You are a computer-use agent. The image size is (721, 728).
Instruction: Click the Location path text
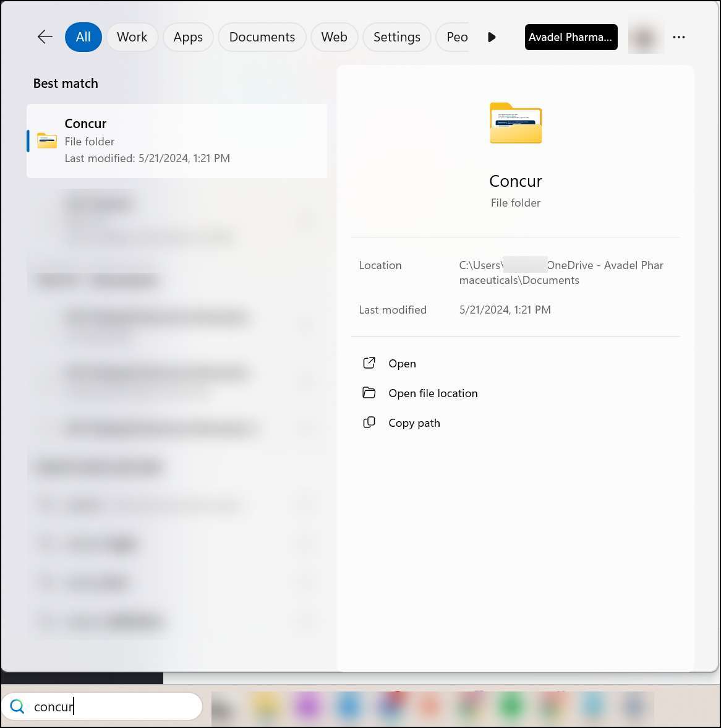[x=561, y=273]
